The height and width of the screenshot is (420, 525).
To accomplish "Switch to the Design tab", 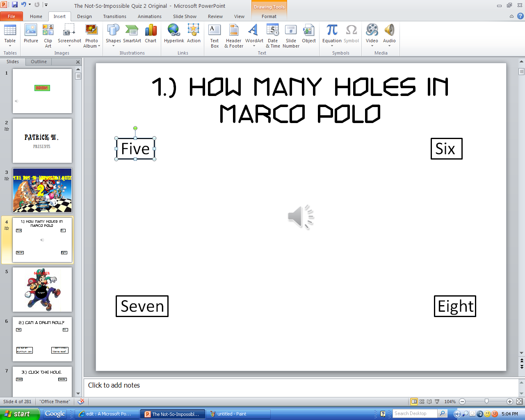I will click(84, 16).
